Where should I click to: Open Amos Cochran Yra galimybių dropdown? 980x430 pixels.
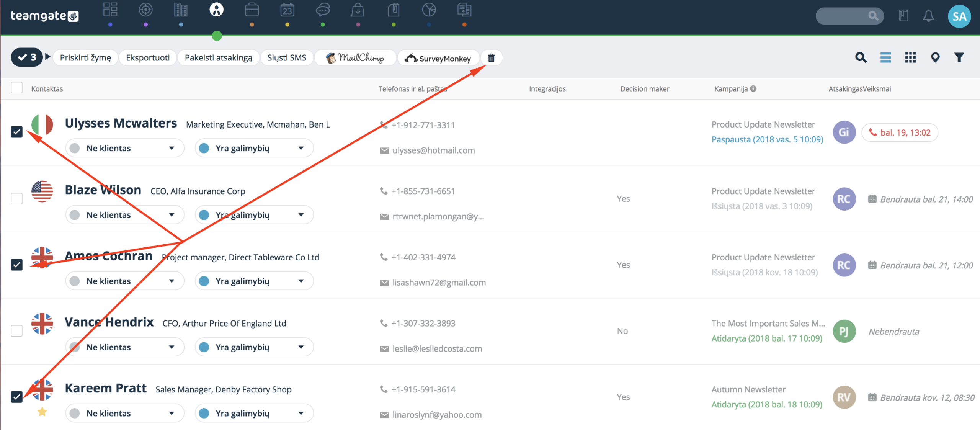click(x=254, y=281)
